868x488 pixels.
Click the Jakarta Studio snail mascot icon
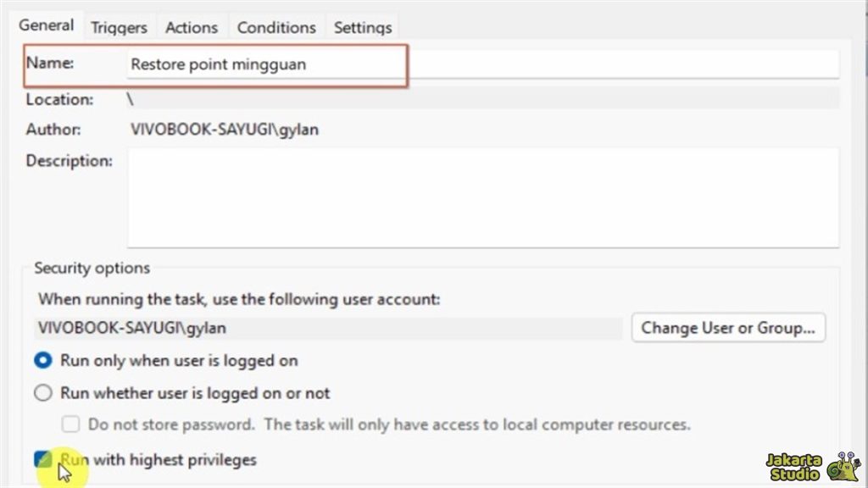[x=843, y=466]
